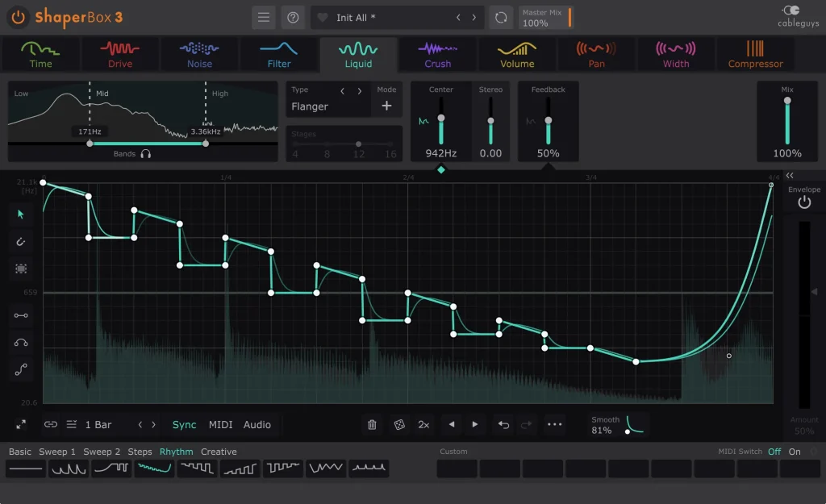826x504 pixels.
Task: Open the Pan shaper tab
Action: coord(596,55)
